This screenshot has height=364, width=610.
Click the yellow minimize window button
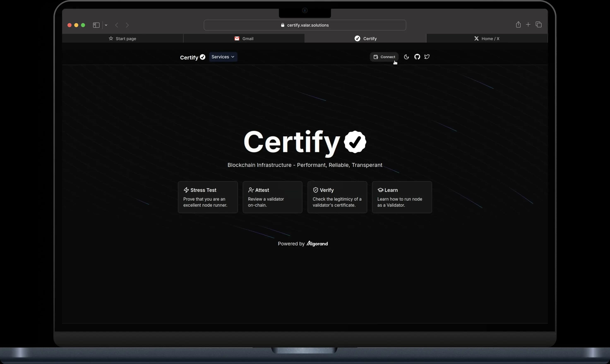pos(76,25)
